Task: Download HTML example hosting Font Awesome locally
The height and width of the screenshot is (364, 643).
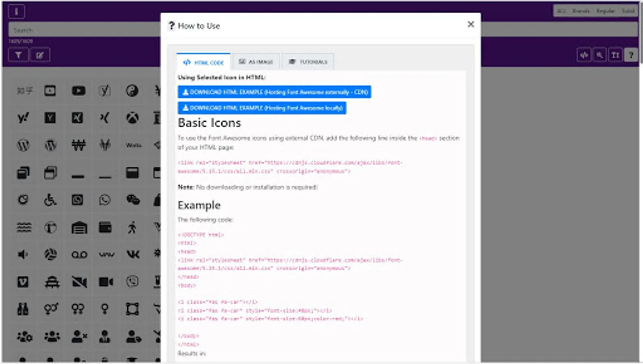Action: [x=262, y=108]
